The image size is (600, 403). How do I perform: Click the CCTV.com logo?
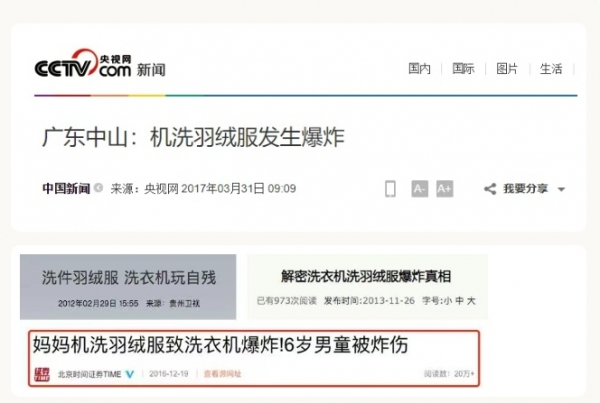click(x=83, y=64)
